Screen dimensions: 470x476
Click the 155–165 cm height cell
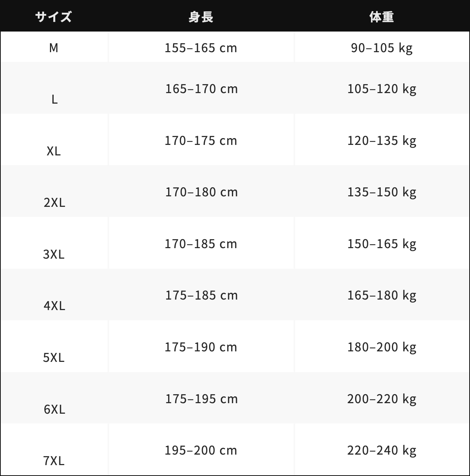(x=201, y=48)
